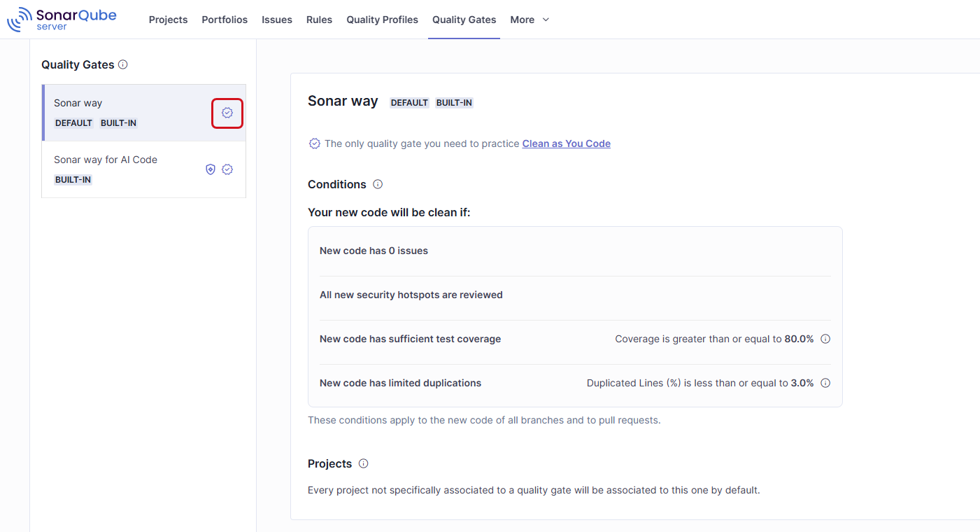
Task: Click DEFAULT badge in Sonar way header
Action: [409, 103]
